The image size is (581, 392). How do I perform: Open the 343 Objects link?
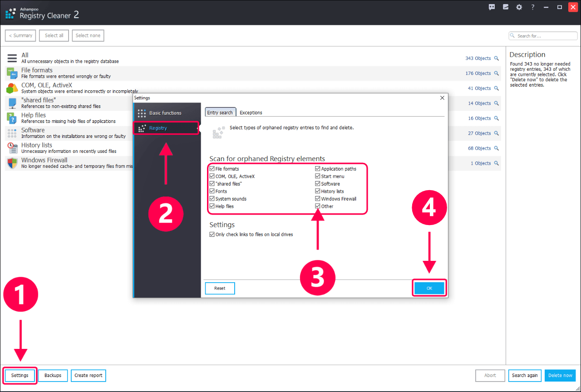[x=478, y=58]
